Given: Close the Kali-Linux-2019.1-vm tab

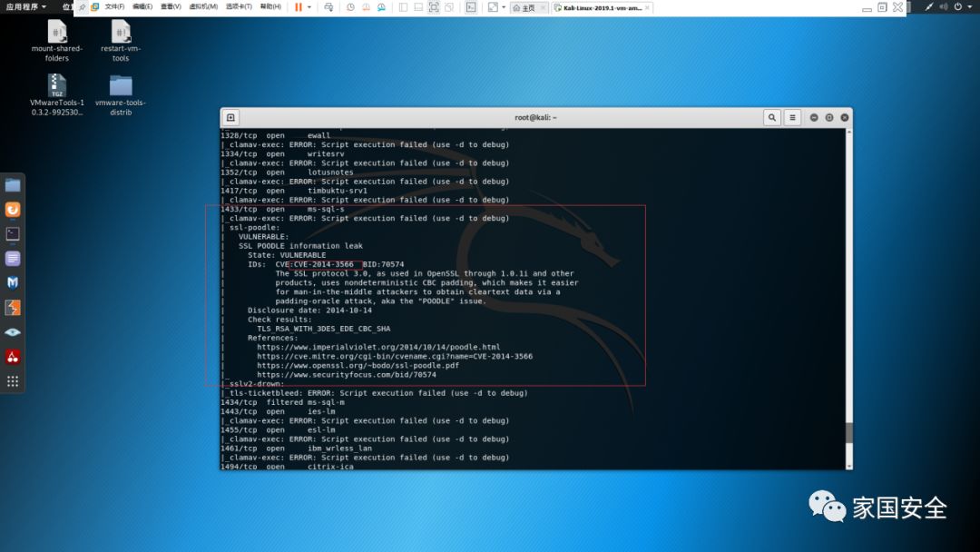Looking at the screenshot, I should 648,7.
